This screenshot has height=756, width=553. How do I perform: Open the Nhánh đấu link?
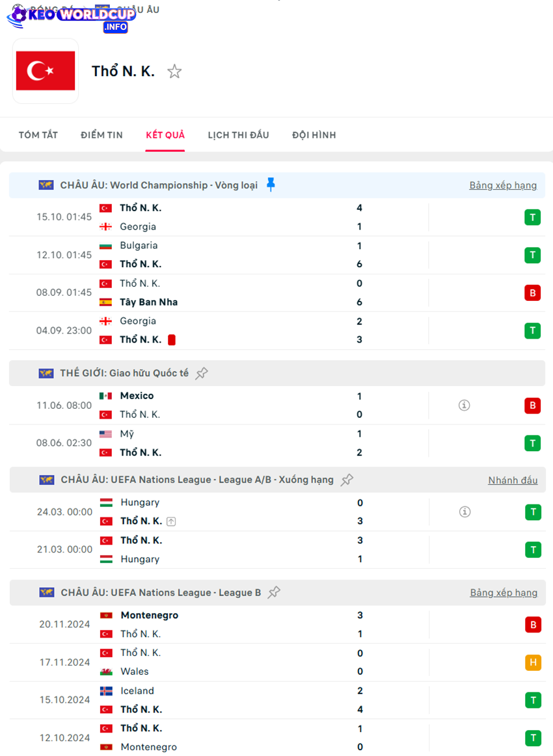coord(513,480)
